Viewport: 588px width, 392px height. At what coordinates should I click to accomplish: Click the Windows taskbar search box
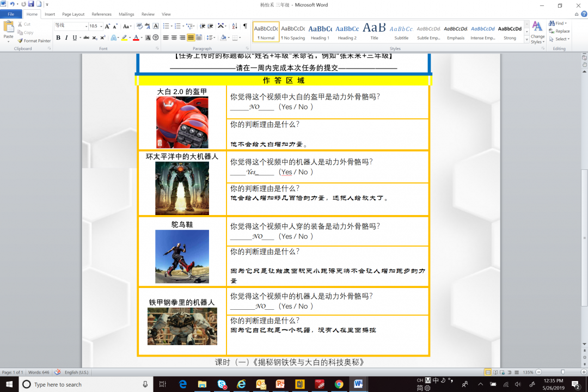point(86,384)
